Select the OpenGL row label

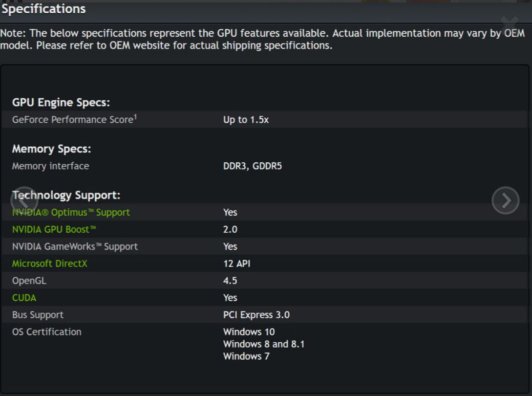[29, 281]
